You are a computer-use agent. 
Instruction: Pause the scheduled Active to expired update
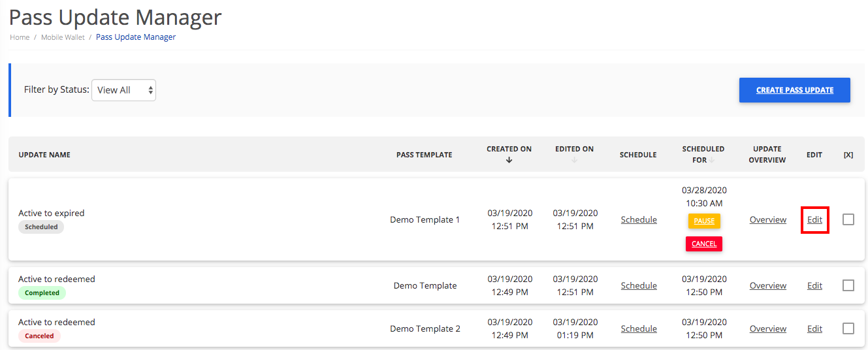point(703,221)
